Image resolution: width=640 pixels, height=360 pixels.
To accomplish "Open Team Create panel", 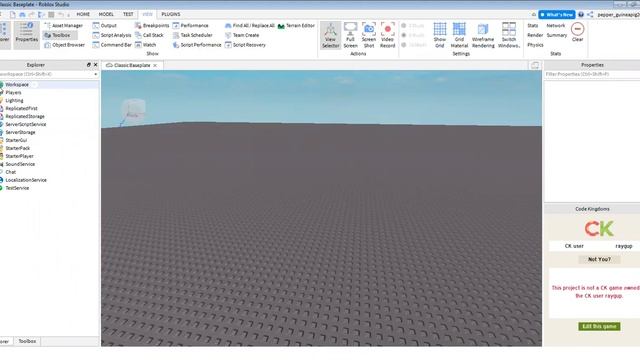I will click(x=242, y=36).
